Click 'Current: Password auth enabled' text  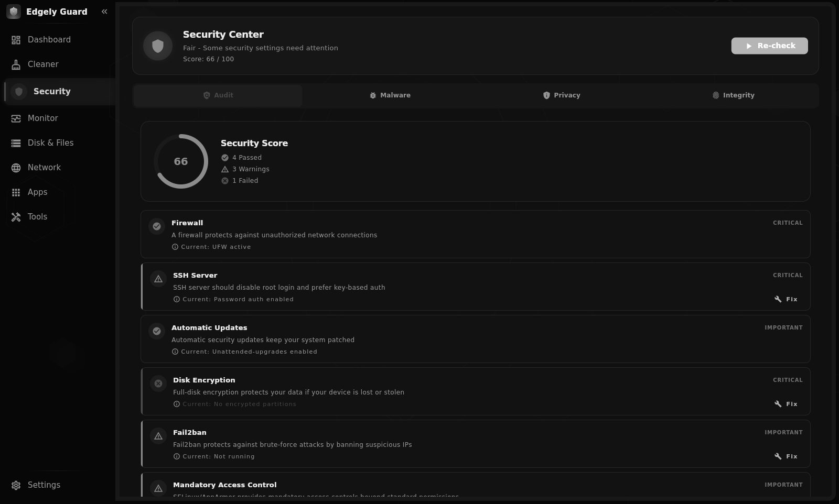coord(238,299)
